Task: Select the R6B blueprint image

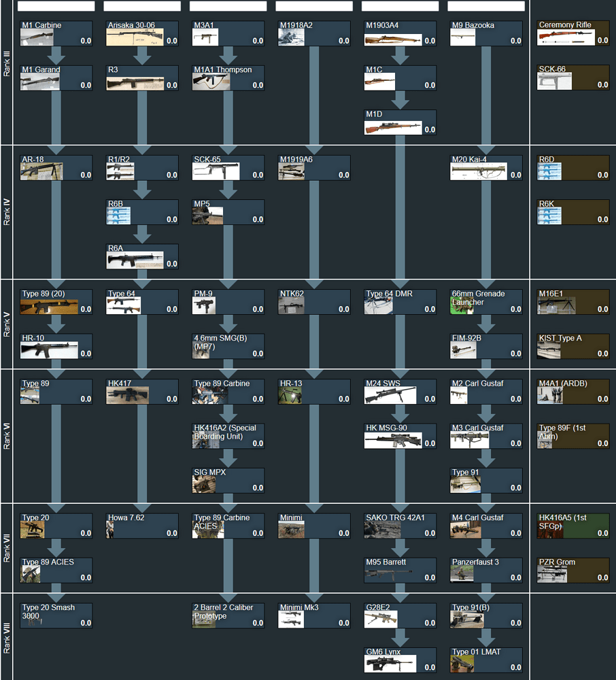Action: tap(118, 216)
